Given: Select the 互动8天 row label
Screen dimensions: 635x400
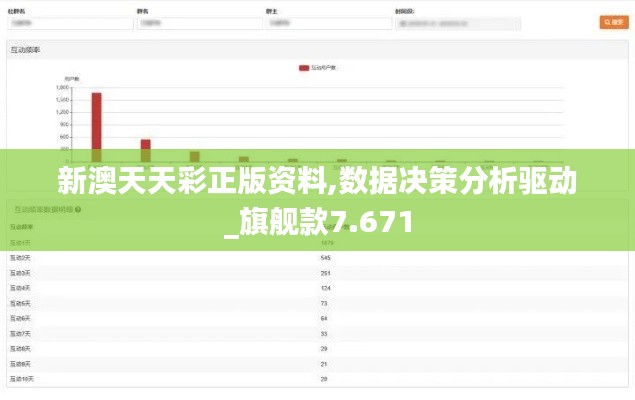Looking at the screenshot, I should pos(20,349).
